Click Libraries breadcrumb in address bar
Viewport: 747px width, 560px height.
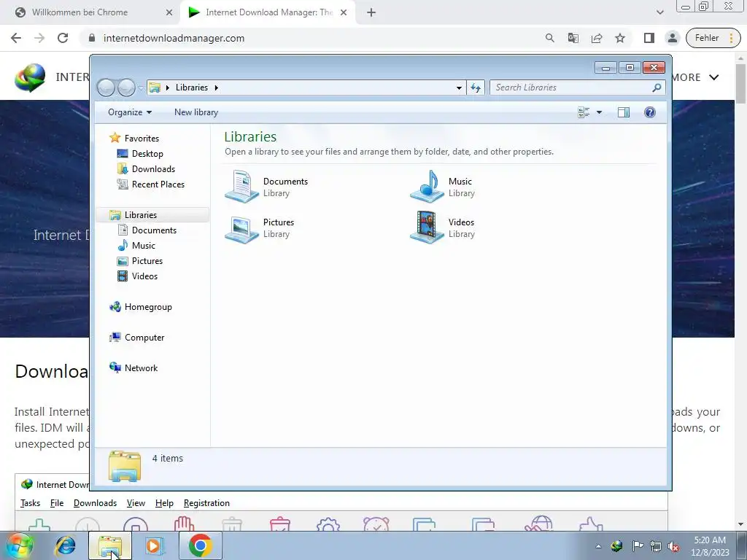[x=192, y=87]
